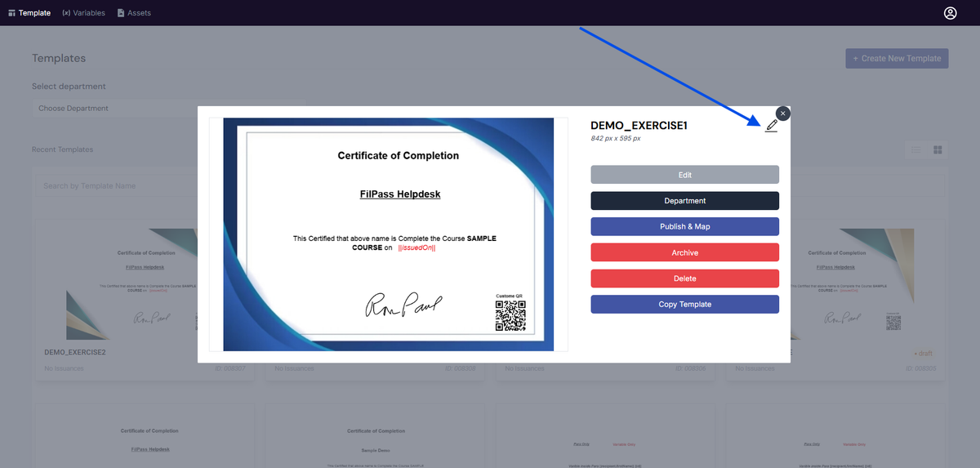Screen dimensions: 980x468
Task: Click the draft status label
Action: [x=922, y=354]
